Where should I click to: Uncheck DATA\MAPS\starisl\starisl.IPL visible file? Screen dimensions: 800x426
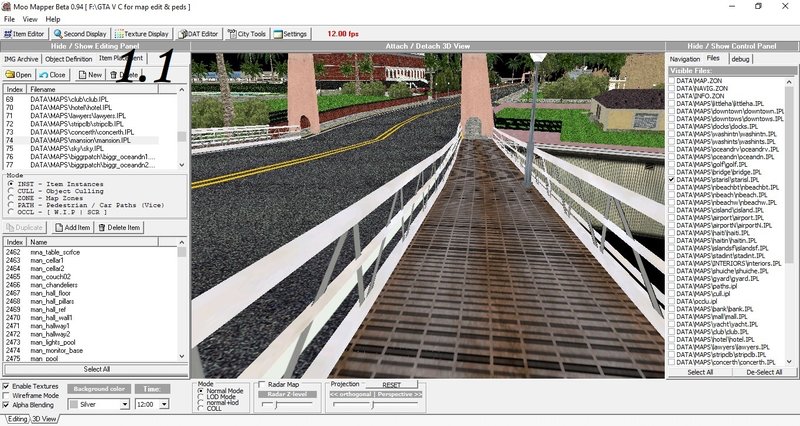672,180
